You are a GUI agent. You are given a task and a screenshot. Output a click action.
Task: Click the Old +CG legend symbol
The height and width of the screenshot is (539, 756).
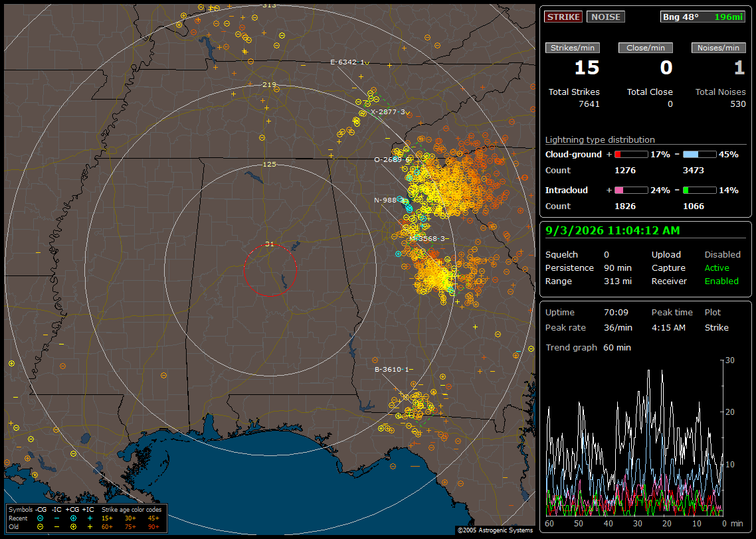pos(73,527)
